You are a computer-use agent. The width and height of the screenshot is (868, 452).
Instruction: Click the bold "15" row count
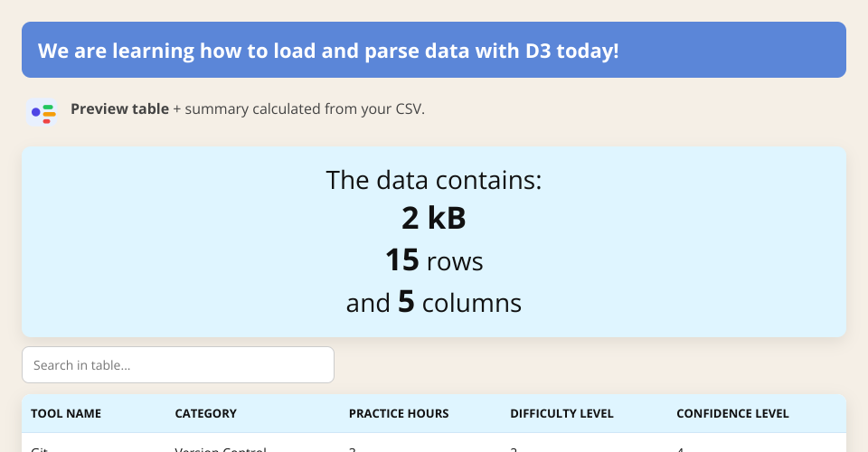point(402,260)
